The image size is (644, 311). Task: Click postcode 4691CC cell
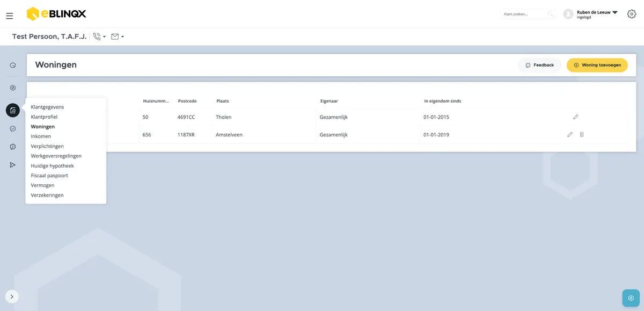(186, 117)
